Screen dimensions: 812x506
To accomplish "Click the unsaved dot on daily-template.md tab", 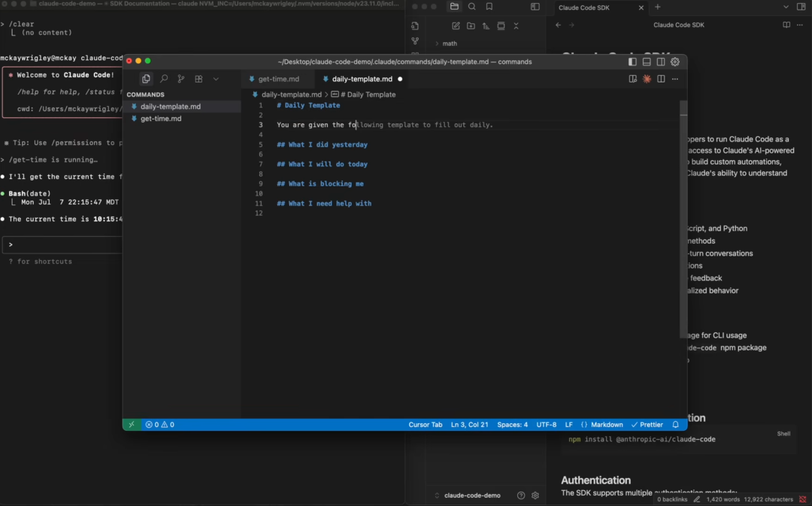I will [400, 79].
